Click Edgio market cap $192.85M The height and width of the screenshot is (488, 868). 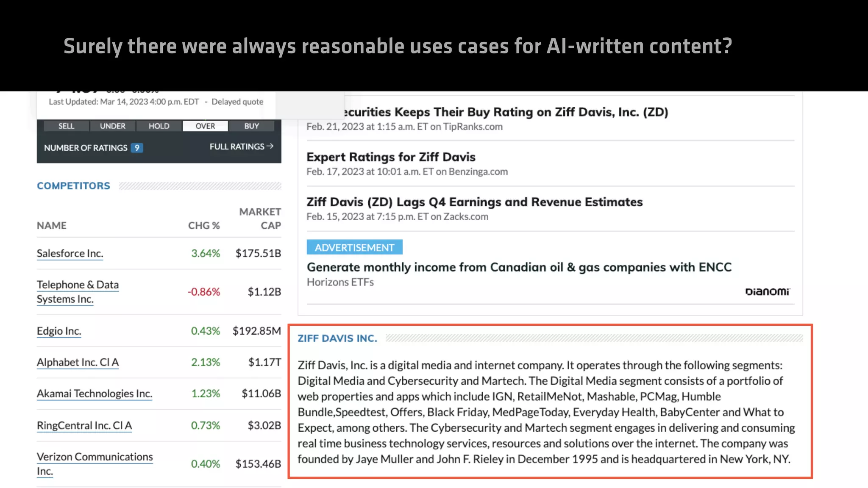coord(257,331)
